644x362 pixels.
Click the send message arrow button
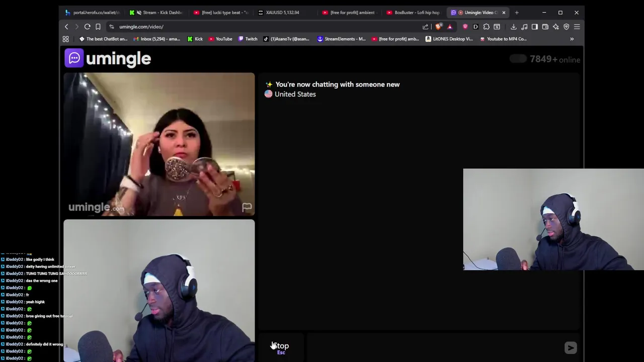[571, 347]
